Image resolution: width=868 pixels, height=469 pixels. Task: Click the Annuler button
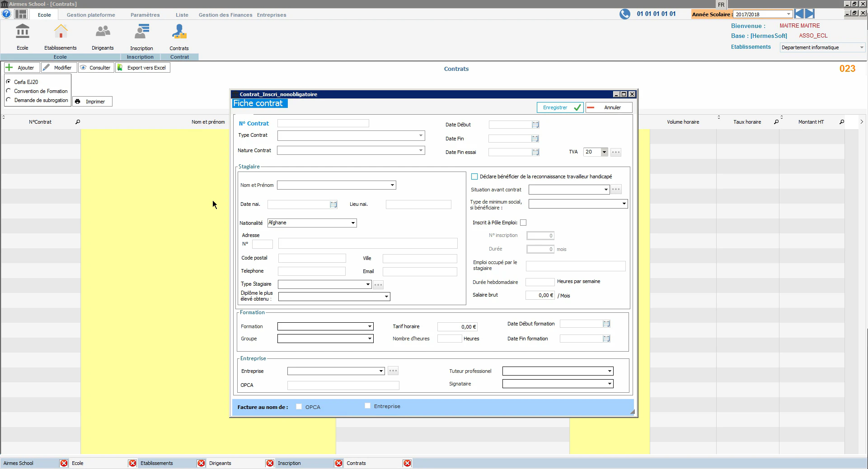pyautogui.click(x=609, y=107)
